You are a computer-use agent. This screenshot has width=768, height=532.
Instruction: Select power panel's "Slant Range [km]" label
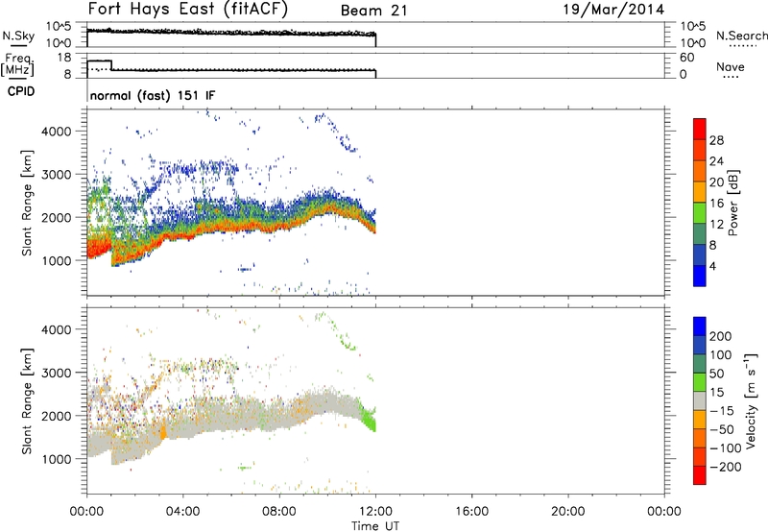[27, 203]
